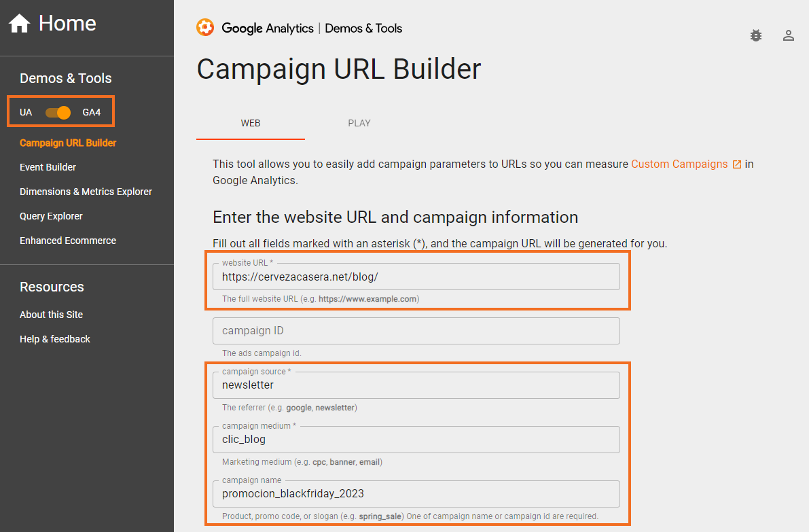Click the bug report icon
Image resolution: width=809 pixels, height=532 pixels.
[756, 35]
